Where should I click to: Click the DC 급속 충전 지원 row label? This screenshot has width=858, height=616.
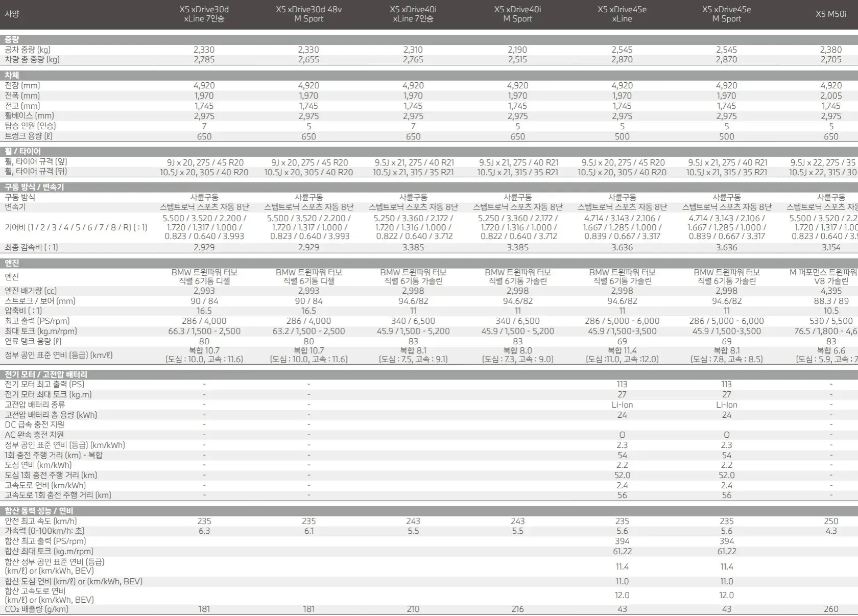click(x=34, y=424)
